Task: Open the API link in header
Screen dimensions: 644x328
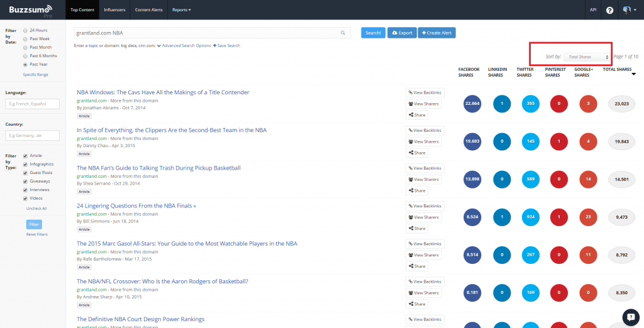Action: (x=593, y=10)
